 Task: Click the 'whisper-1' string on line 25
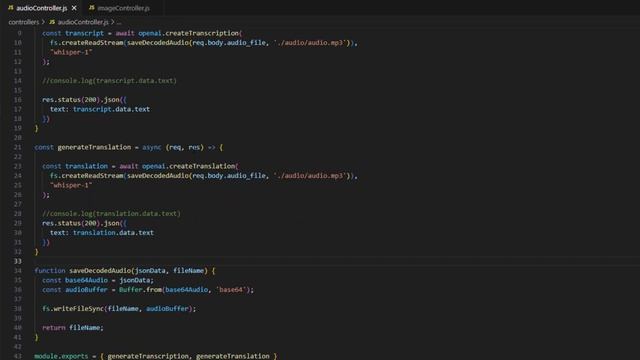(71, 185)
